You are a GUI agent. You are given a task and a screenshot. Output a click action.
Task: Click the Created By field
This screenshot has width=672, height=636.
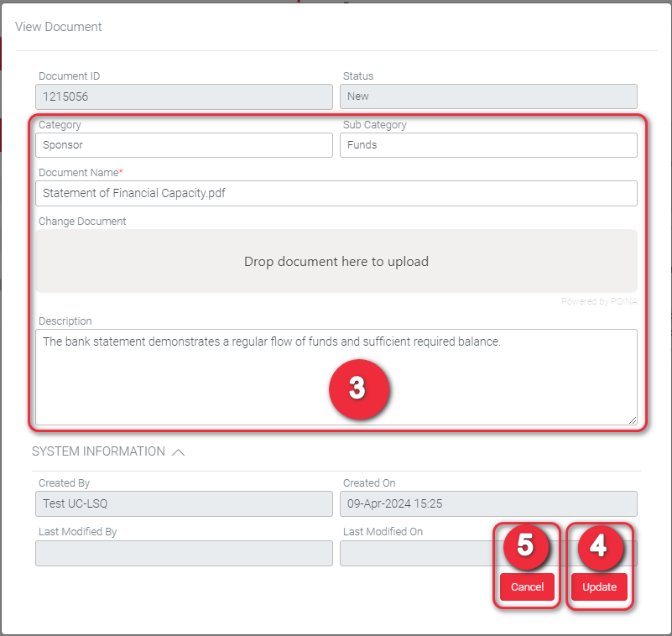coord(184,504)
